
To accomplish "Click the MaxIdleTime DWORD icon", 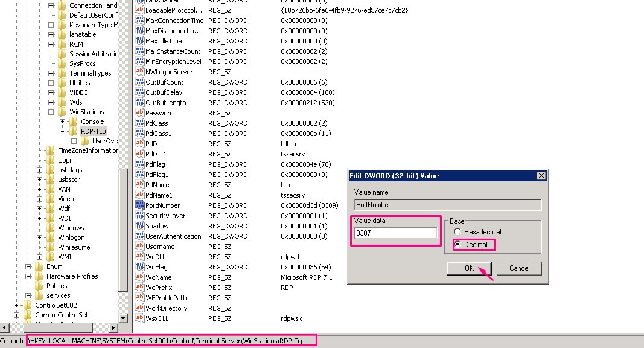I will pyautogui.click(x=139, y=40).
